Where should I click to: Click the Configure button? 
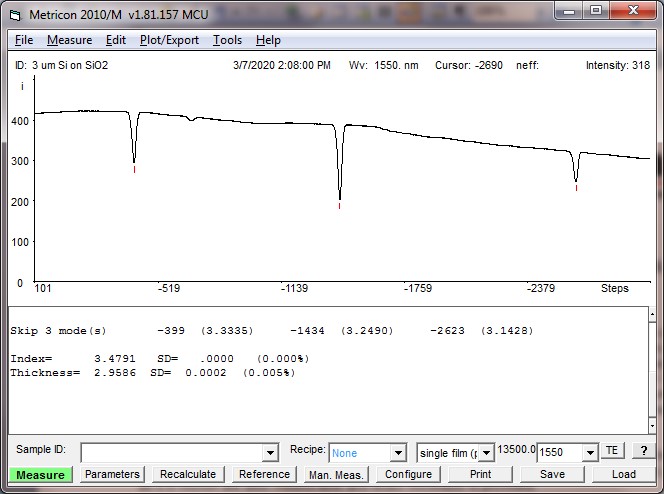(408, 474)
